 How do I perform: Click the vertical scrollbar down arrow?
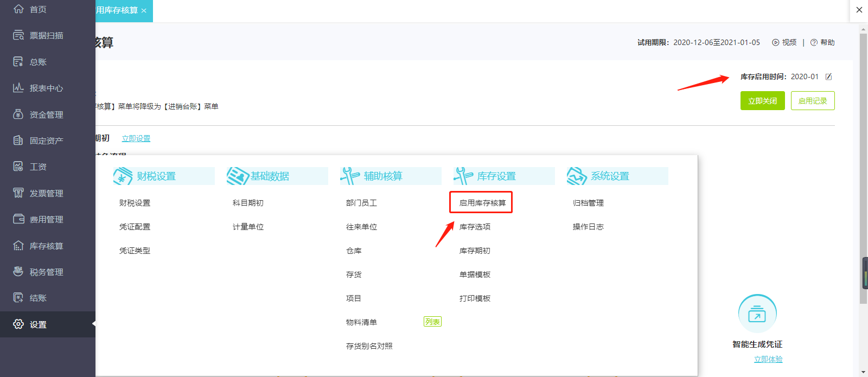click(863, 372)
